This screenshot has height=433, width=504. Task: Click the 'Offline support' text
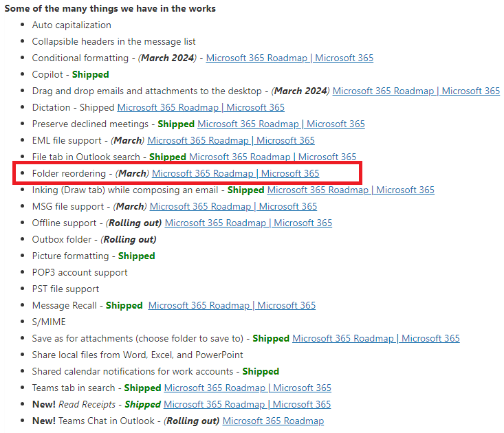tap(64, 223)
